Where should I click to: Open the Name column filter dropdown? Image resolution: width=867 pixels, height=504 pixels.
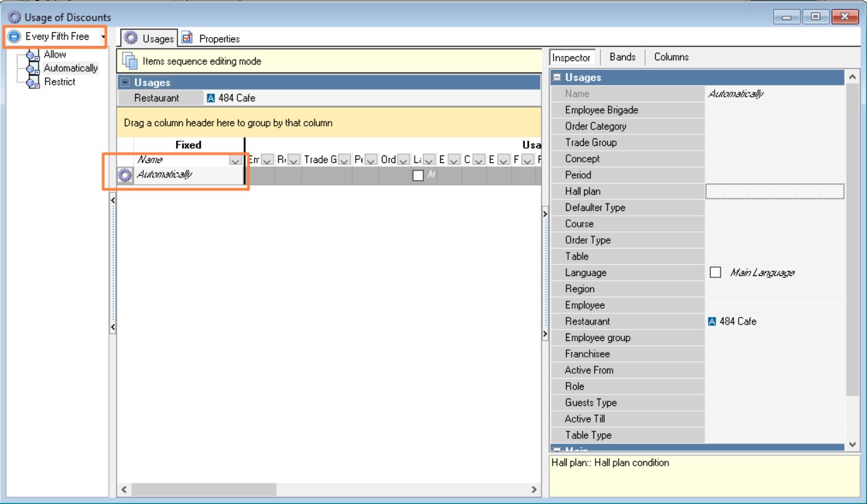tap(235, 160)
